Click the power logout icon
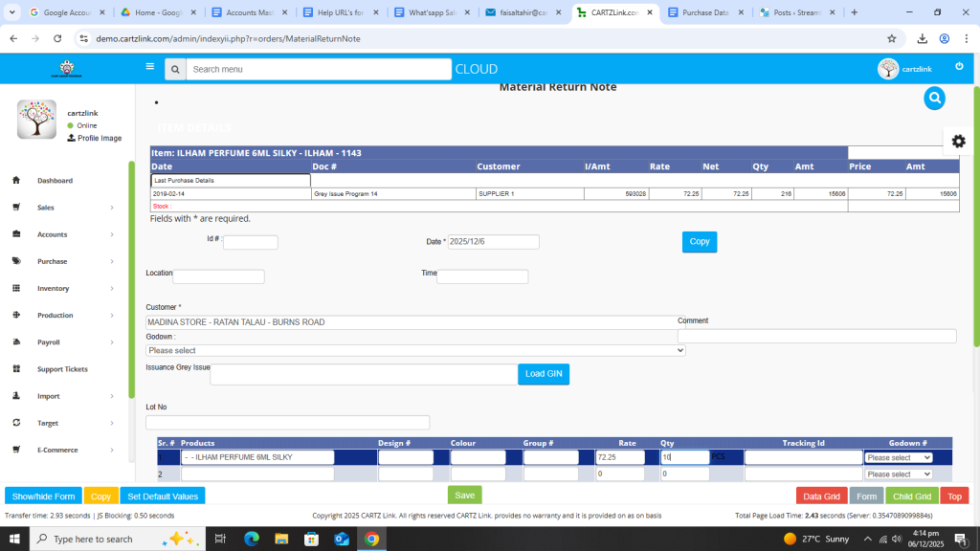Screen dimensions: 980x551 point(959,66)
